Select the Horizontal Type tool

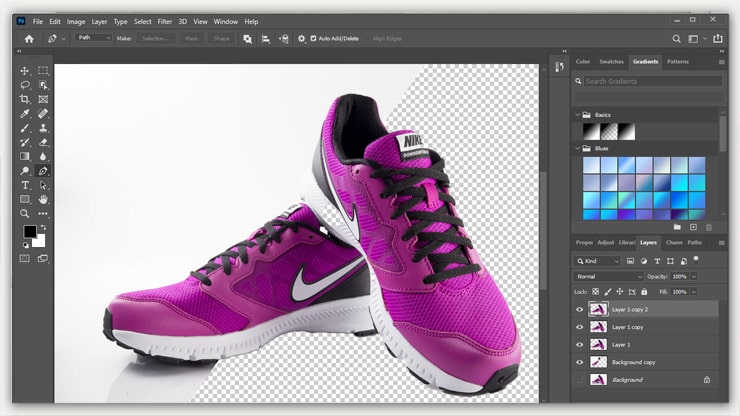[25, 185]
